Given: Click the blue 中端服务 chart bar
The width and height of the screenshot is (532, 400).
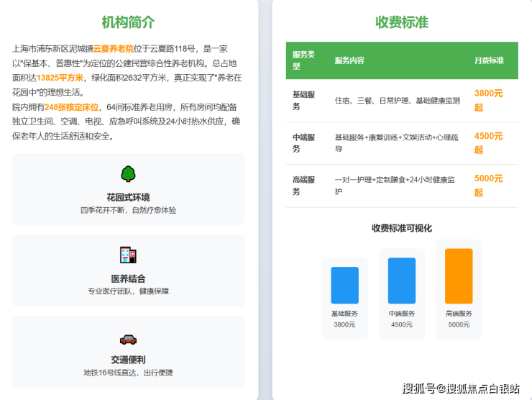Looking at the screenshot, I should (x=401, y=281).
